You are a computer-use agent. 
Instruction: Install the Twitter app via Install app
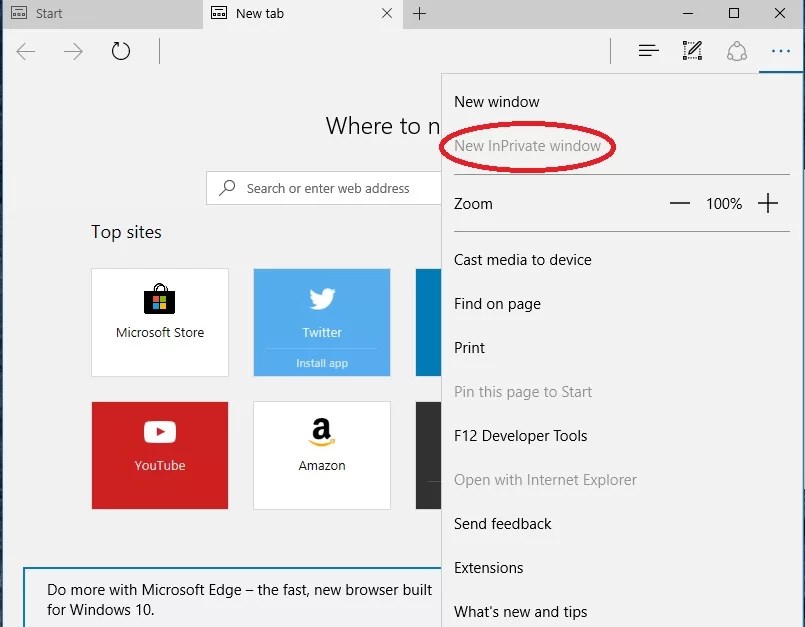(322, 363)
